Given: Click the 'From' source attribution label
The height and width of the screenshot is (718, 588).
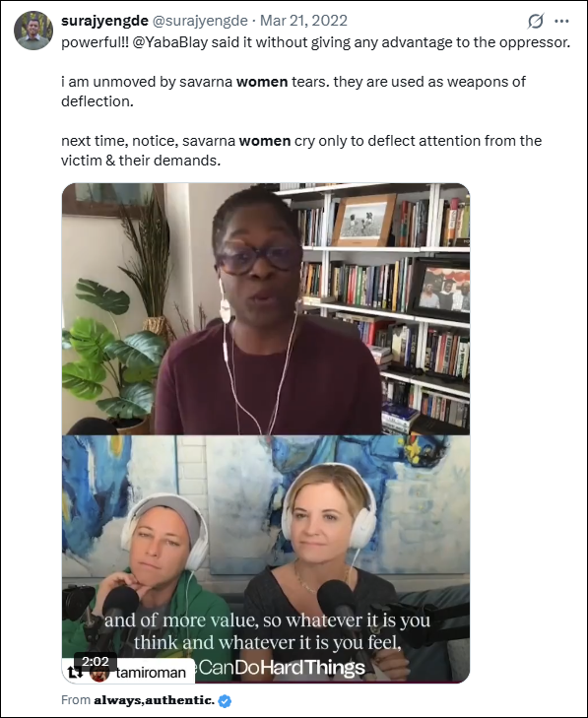Looking at the screenshot, I should pos(76,700).
